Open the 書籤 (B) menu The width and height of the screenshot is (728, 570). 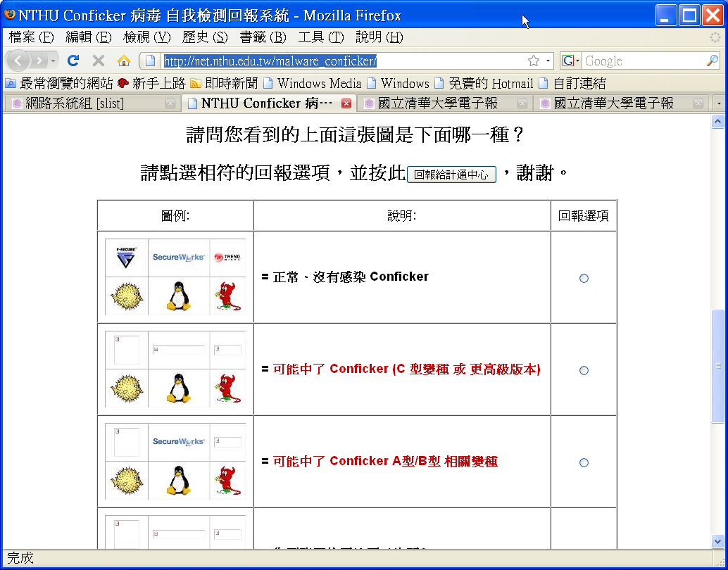click(x=263, y=37)
